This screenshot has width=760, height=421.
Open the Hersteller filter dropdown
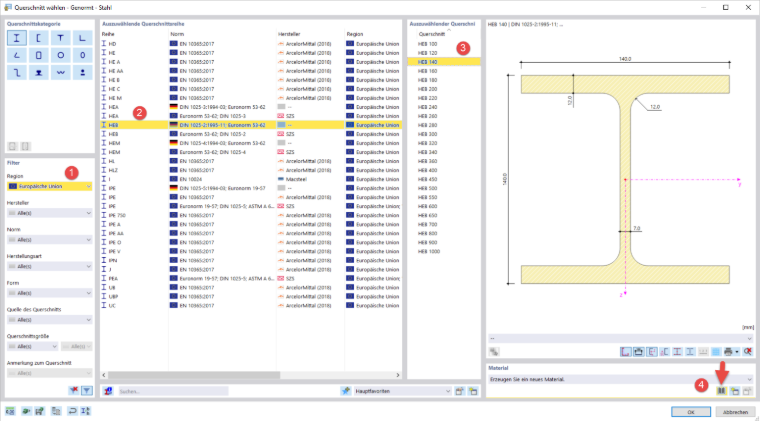(49, 213)
